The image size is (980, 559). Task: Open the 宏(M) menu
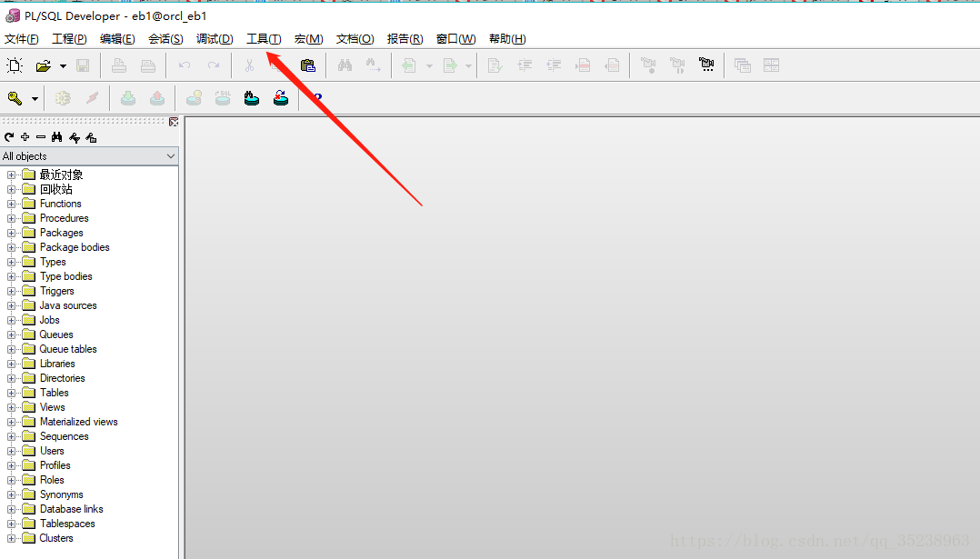click(309, 39)
